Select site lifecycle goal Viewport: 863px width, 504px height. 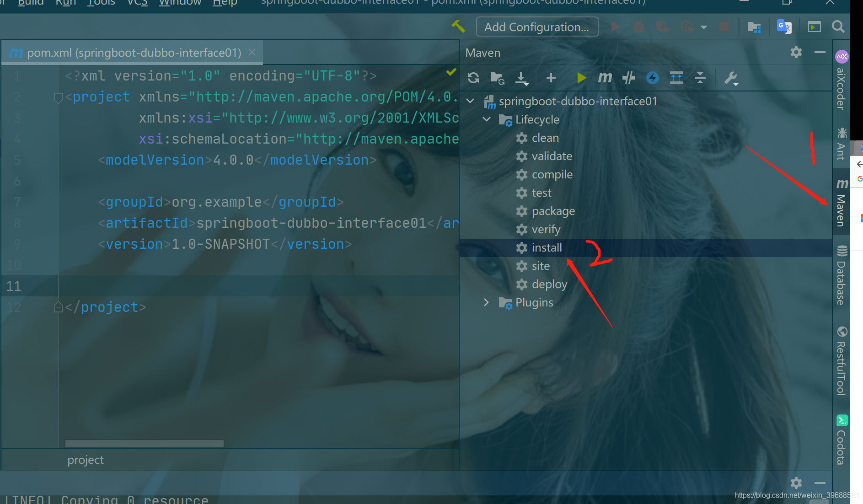tap(541, 266)
